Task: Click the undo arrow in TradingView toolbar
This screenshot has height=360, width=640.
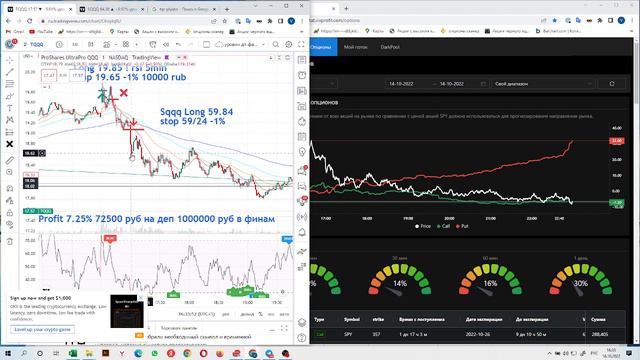Action: 178,44
